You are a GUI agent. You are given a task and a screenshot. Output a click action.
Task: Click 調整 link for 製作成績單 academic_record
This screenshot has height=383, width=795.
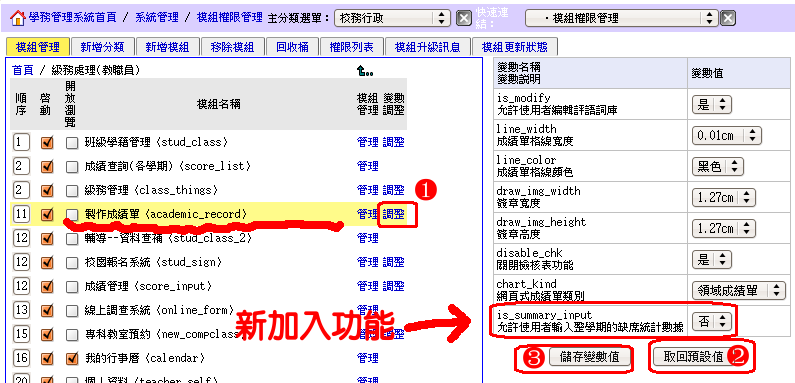(x=393, y=214)
